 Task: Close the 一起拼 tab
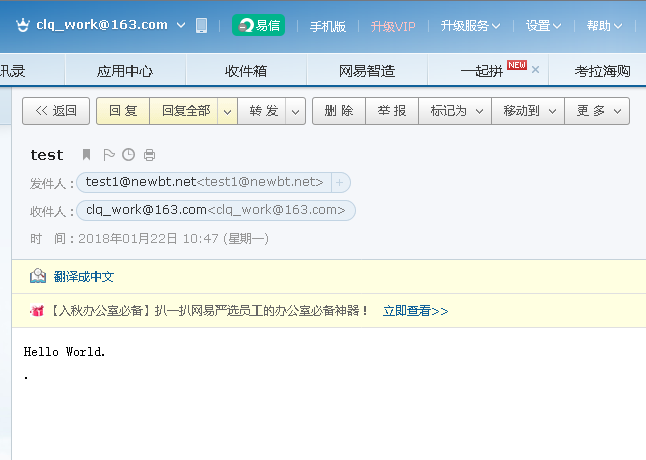click(x=535, y=70)
